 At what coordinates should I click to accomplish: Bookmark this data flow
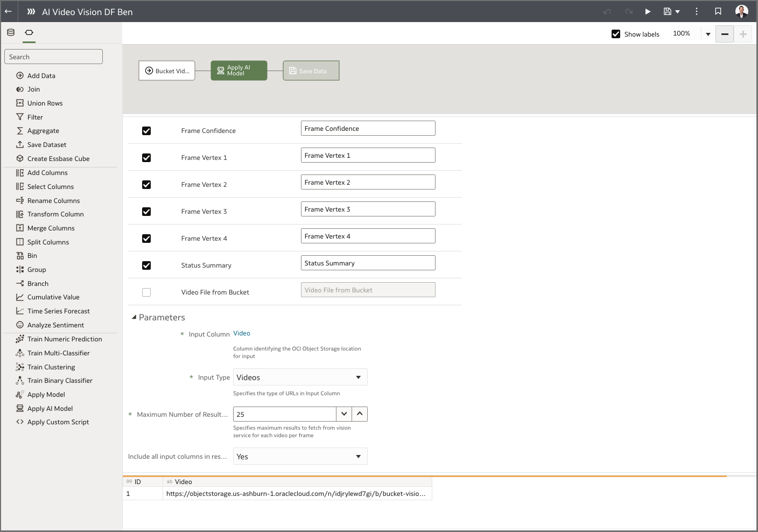tap(718, 11)
